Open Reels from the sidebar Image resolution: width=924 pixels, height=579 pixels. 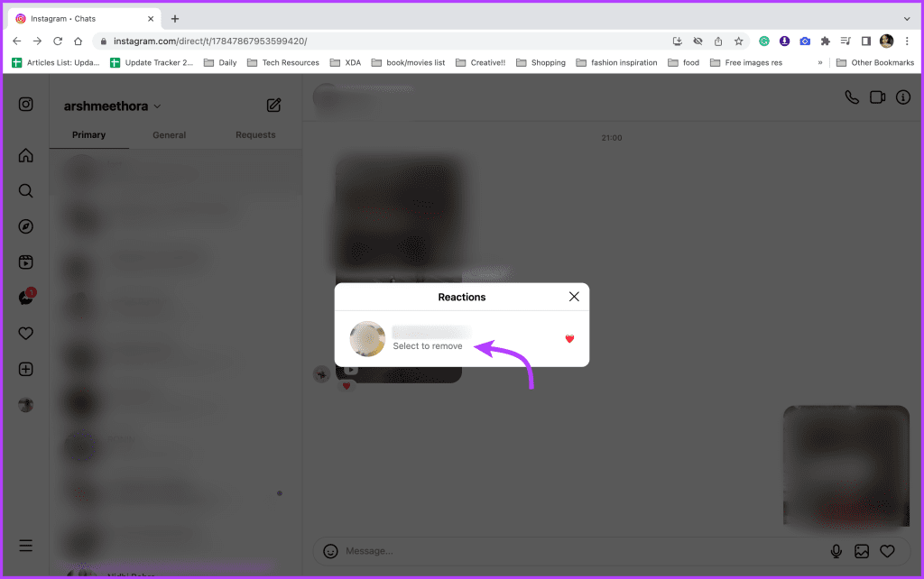[25, 262]
